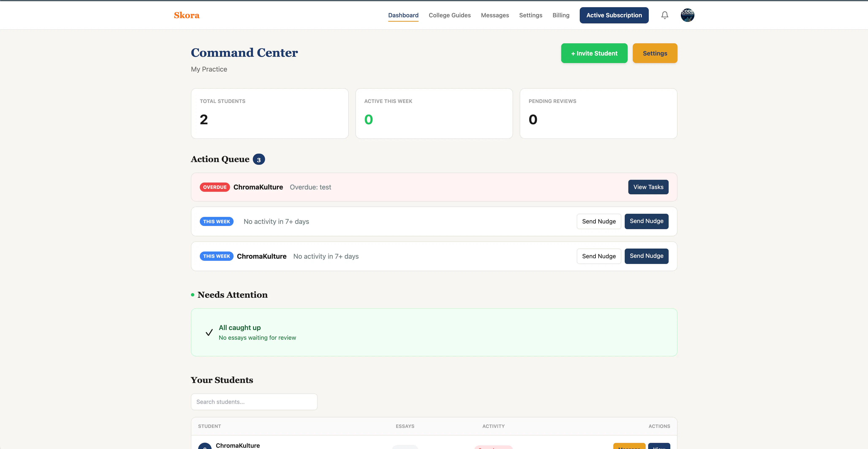Open the notifications bell

pos(664,15)
